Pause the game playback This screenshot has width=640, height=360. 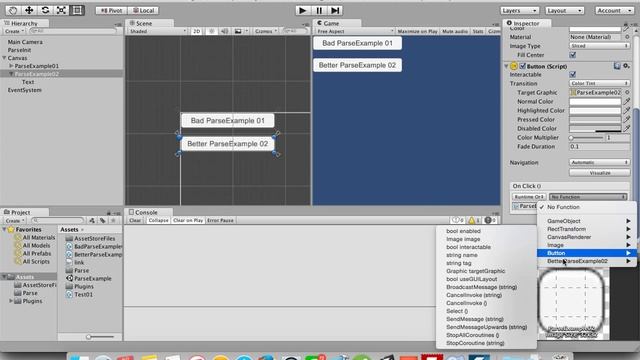pos(319,10)
